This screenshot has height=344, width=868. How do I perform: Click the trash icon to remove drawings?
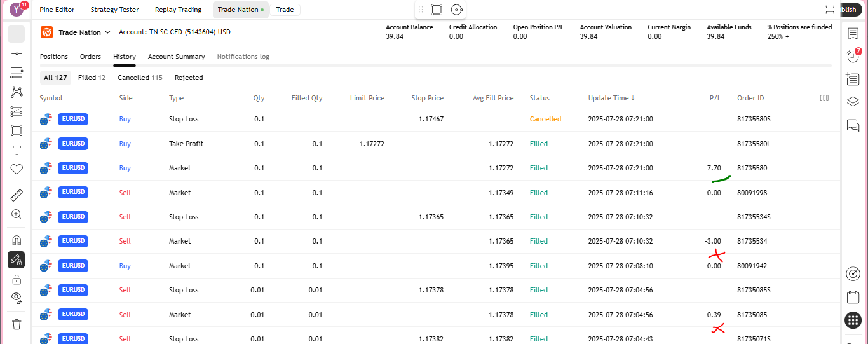(17, 324)
